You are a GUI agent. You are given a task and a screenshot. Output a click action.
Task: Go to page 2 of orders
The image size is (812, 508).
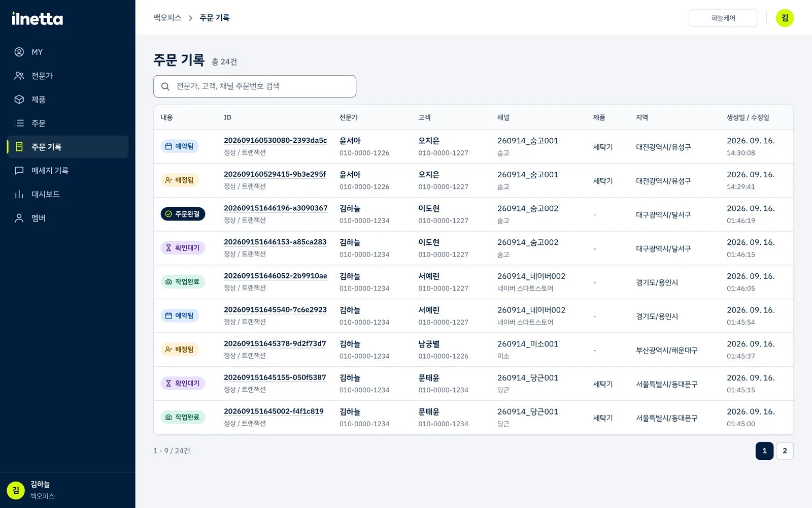click(785, 451)
